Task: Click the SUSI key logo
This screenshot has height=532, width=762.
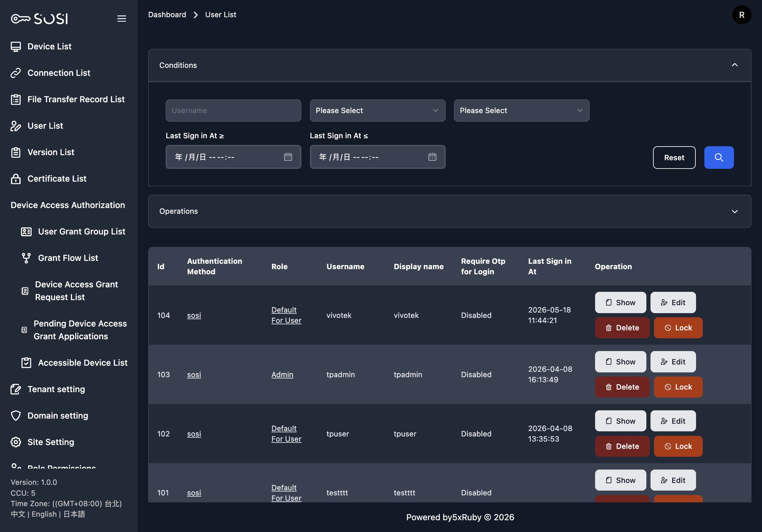Action: click(x=39, y=18)
